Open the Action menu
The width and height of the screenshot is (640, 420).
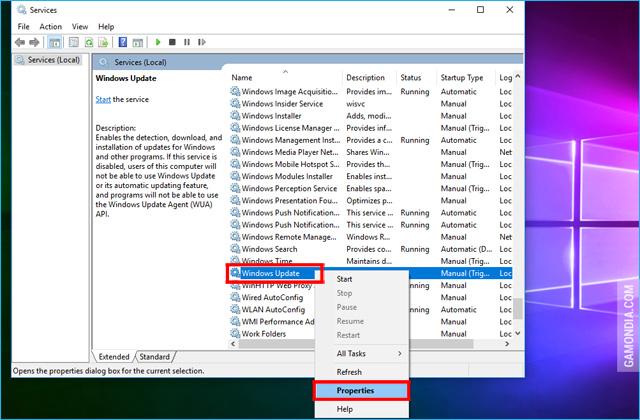tap(51, 27)
